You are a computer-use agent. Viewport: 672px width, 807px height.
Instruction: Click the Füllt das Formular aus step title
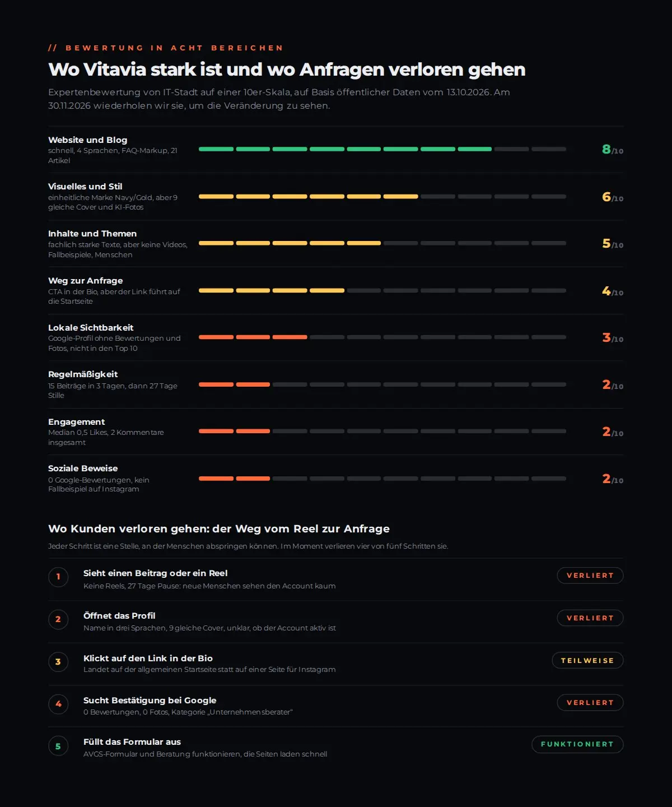(132, 742)
